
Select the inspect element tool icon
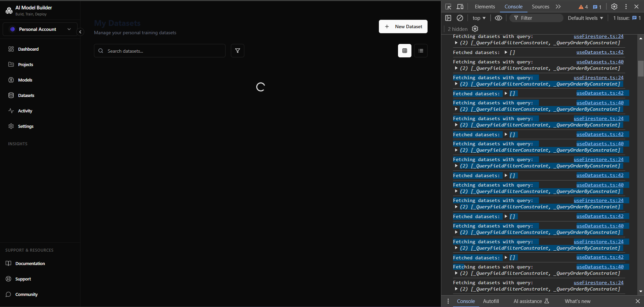pyautogui.click(x=448, y=6)
